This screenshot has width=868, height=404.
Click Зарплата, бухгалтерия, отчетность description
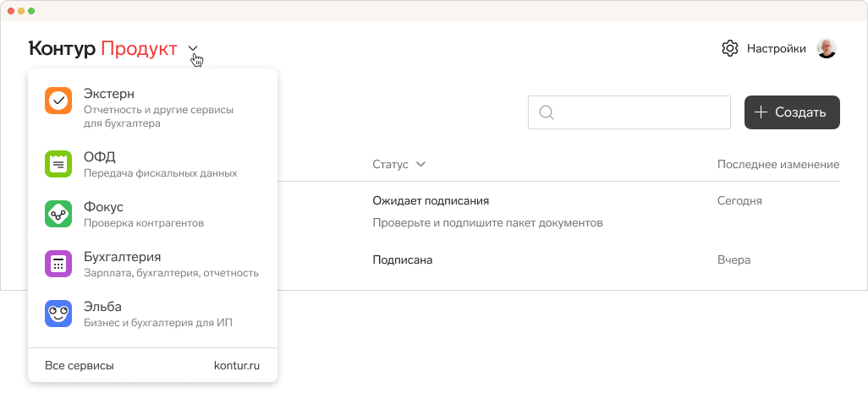171,273
